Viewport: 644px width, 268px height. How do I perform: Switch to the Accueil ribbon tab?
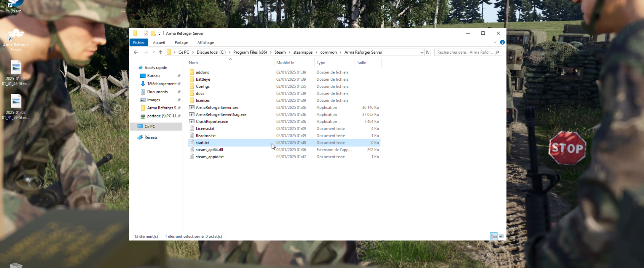pos(159,42)
